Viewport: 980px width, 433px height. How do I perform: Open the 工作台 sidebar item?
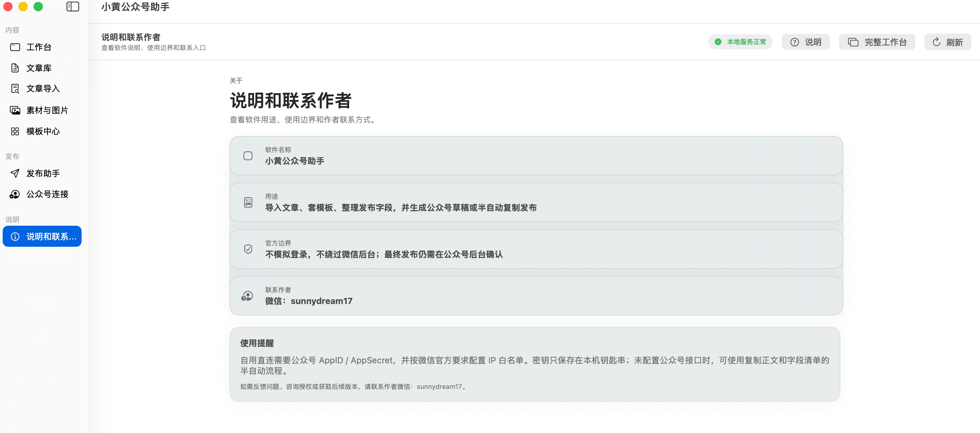(x=42, y=47)
